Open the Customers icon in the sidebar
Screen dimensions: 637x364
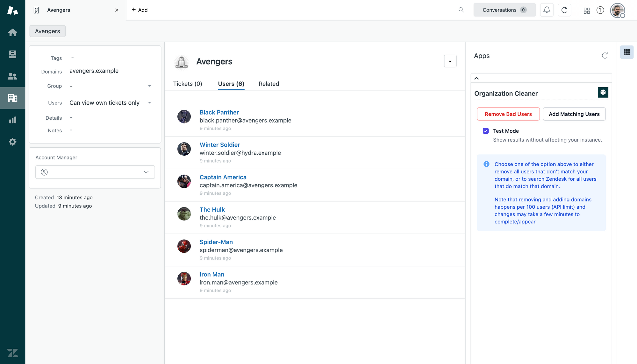(12, 76)
